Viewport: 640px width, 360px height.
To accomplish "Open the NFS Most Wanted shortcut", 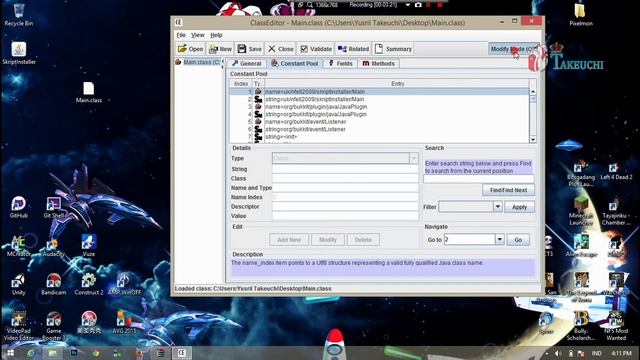I will coord(616,326).
